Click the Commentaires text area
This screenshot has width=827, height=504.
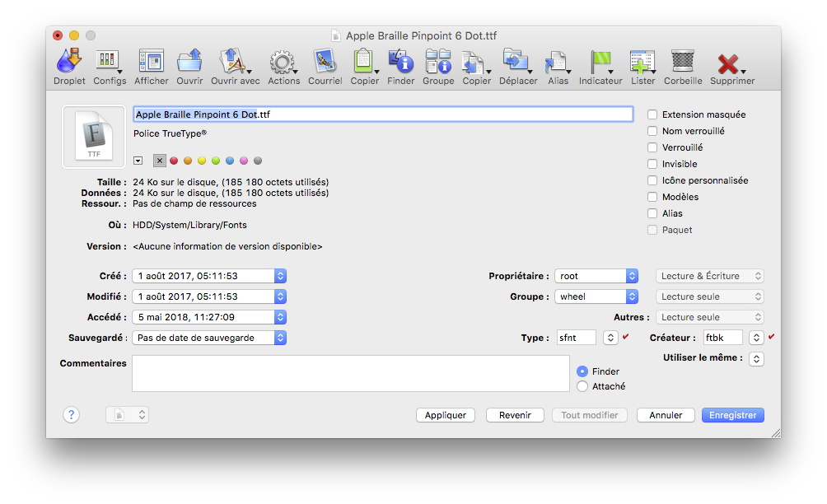point(351,373)
